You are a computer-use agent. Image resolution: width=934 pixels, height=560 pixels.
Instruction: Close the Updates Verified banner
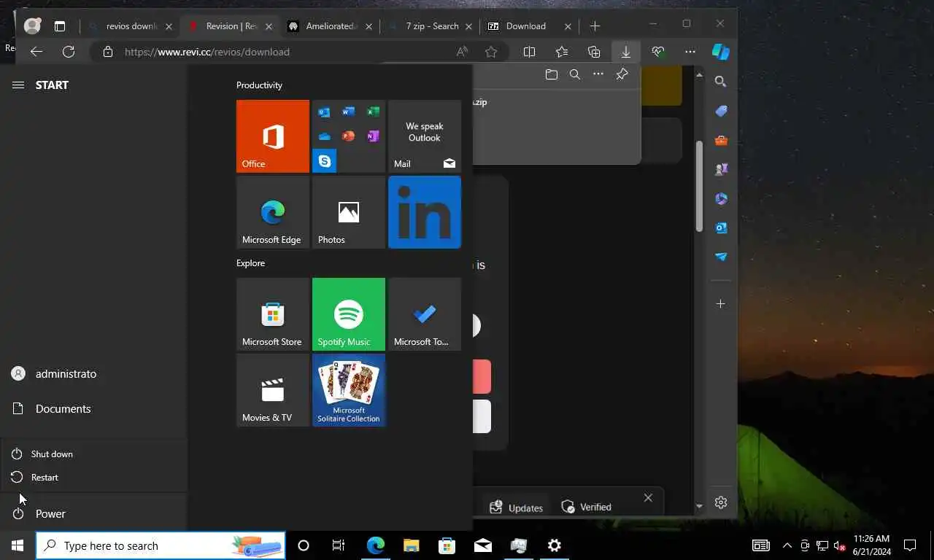[648, 498]
